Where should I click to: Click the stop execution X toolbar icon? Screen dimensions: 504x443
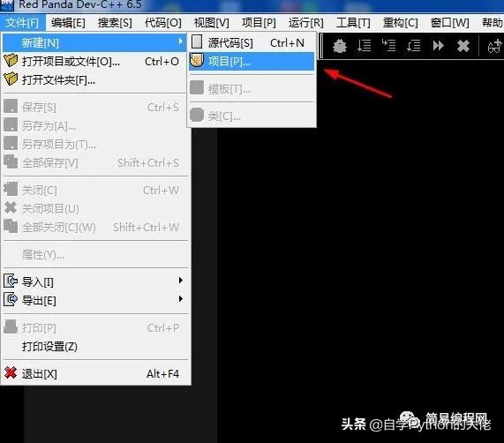click(463, 46)
